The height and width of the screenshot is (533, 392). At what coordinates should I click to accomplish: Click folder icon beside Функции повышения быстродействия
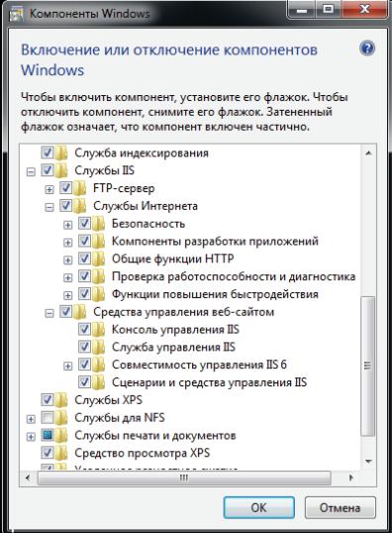pyautogui.click(x=99, y=294)
